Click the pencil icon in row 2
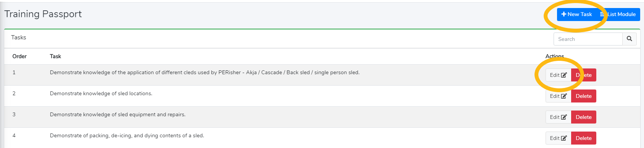The height and width of the screenshot is (148, 644). (564, 96)
